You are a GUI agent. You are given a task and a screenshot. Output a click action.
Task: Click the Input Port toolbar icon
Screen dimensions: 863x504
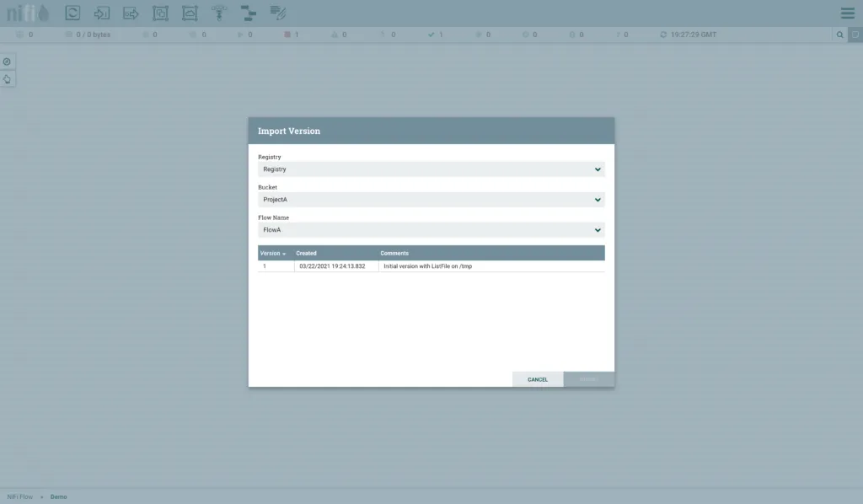[102, 13]
